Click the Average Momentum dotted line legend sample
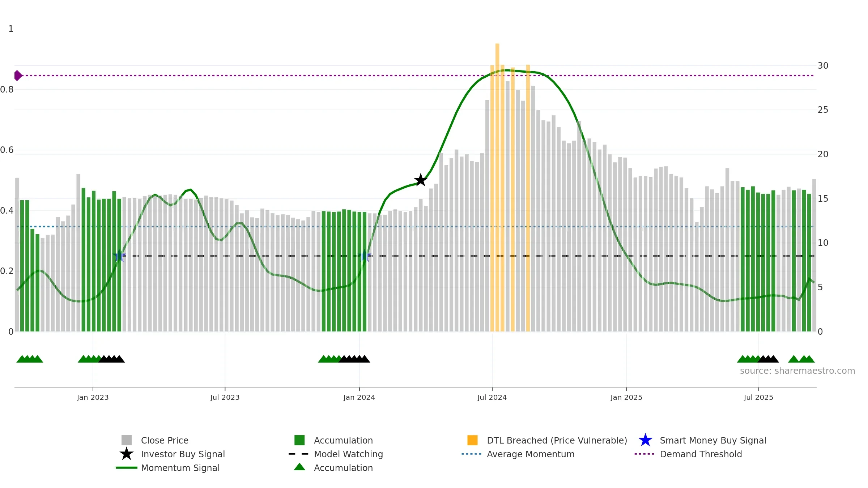 pyautogui.click(x=472, y=454)
